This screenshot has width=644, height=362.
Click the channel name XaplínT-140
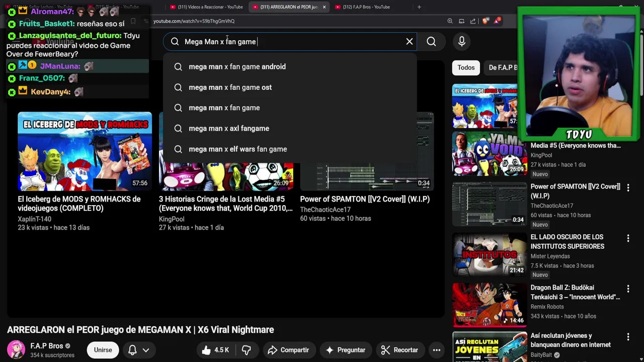[x=34, y=219]
